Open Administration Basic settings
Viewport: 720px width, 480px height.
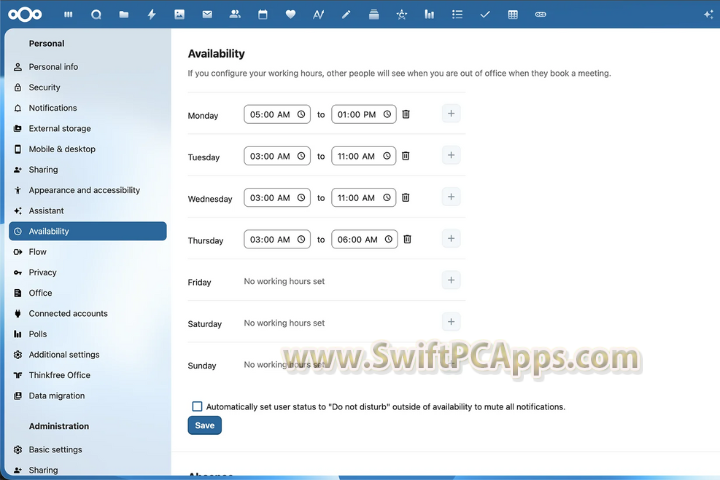click(88, 450)
